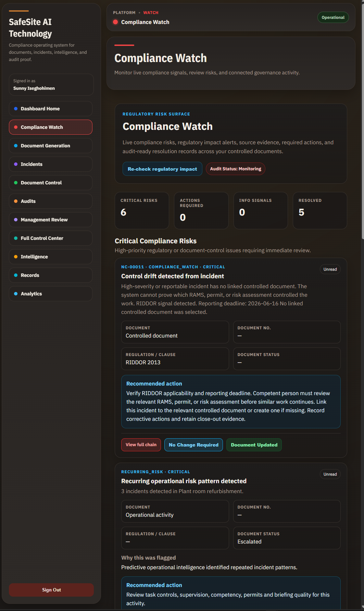Click Unread badge on control drift card

(x=330, y=269)
